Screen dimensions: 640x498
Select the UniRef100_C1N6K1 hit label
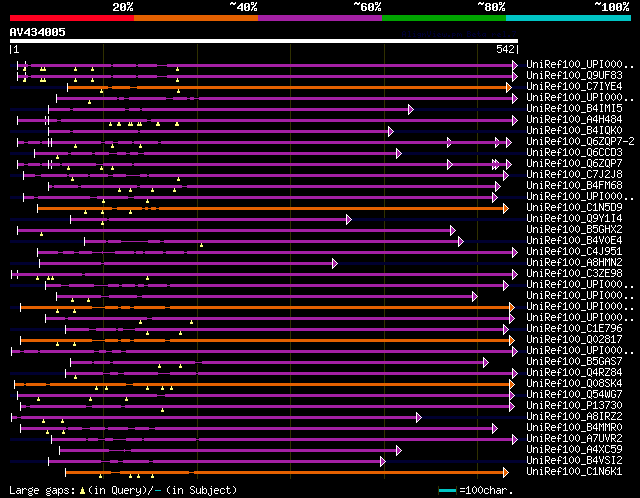point(574,472)
